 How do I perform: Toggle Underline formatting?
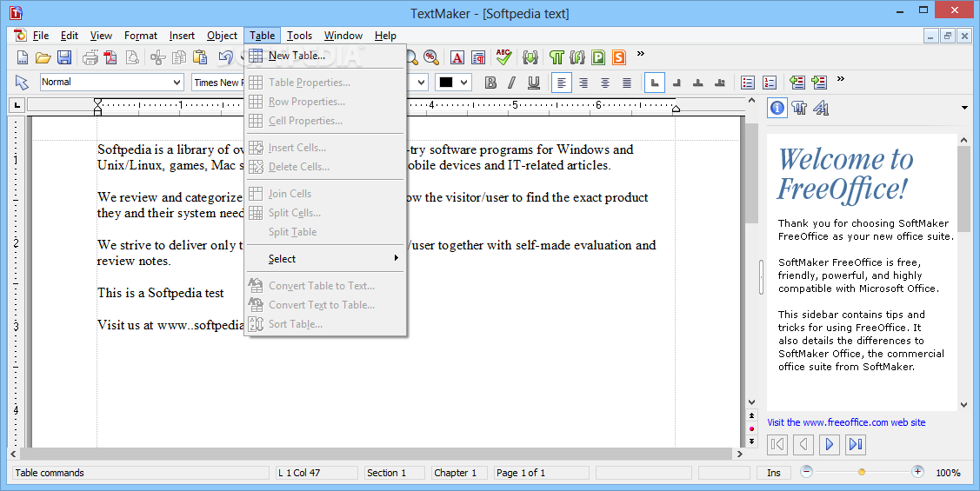pos(534,83)
